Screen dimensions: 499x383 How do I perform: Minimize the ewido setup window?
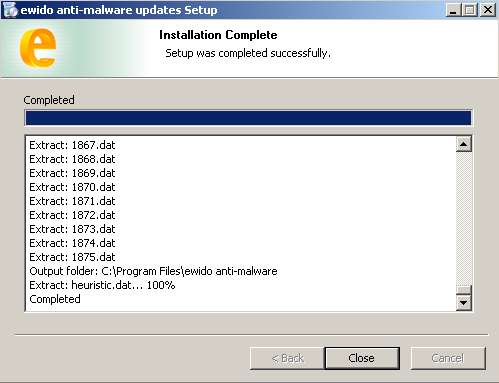(453, 10)
